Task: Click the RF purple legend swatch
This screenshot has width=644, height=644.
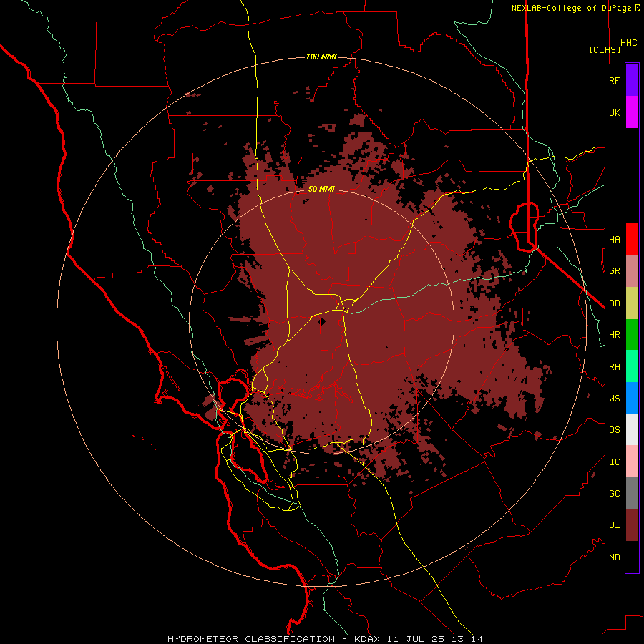Action: (632, 80)
